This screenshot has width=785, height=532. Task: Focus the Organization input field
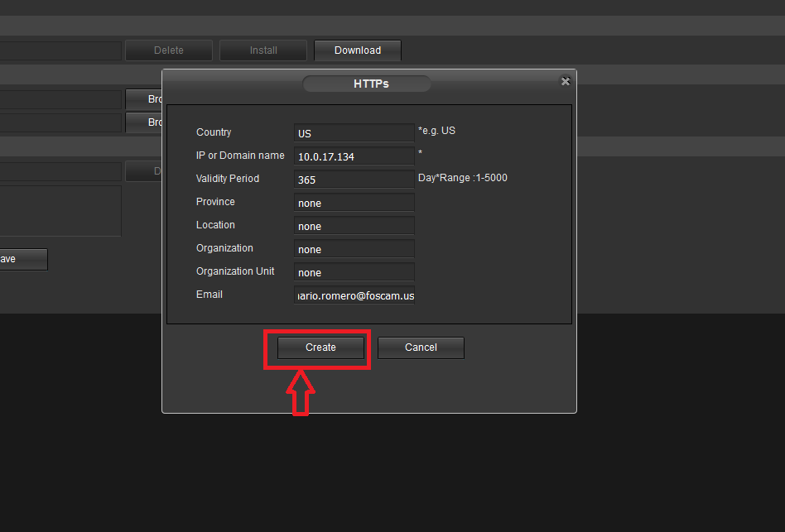tap(354, 249)
